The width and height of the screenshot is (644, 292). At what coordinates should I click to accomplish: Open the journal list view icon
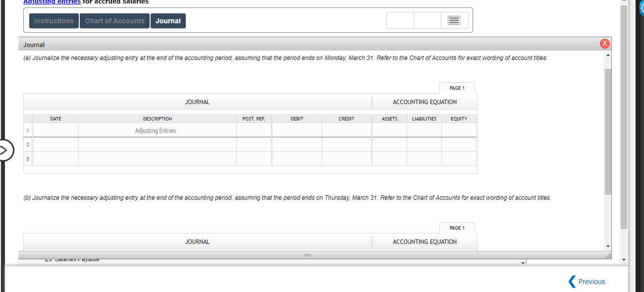point(454,20)
